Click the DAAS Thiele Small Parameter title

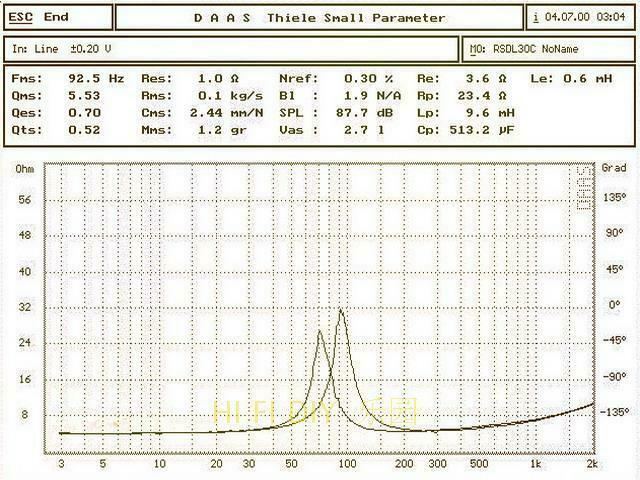click(x=319, y=18)
